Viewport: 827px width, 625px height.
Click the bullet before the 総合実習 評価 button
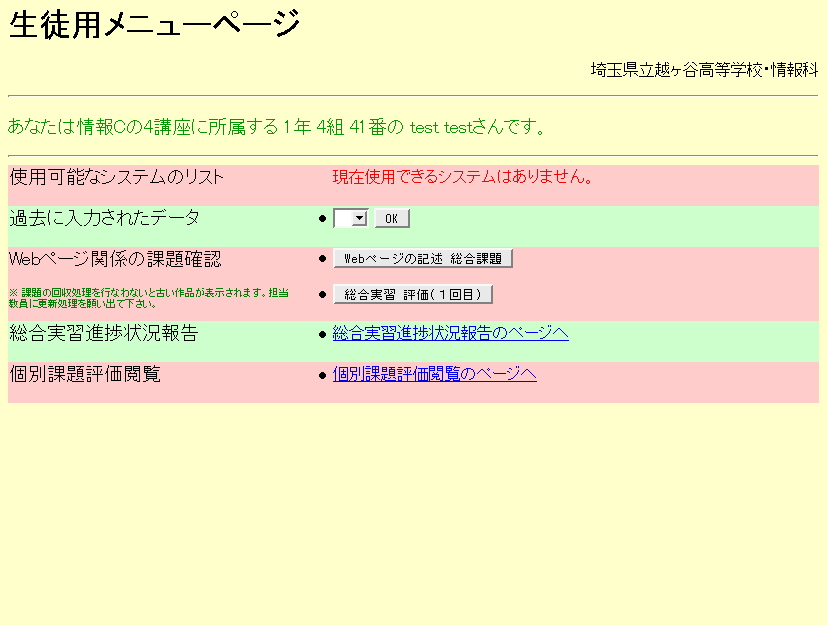(322, 295)
